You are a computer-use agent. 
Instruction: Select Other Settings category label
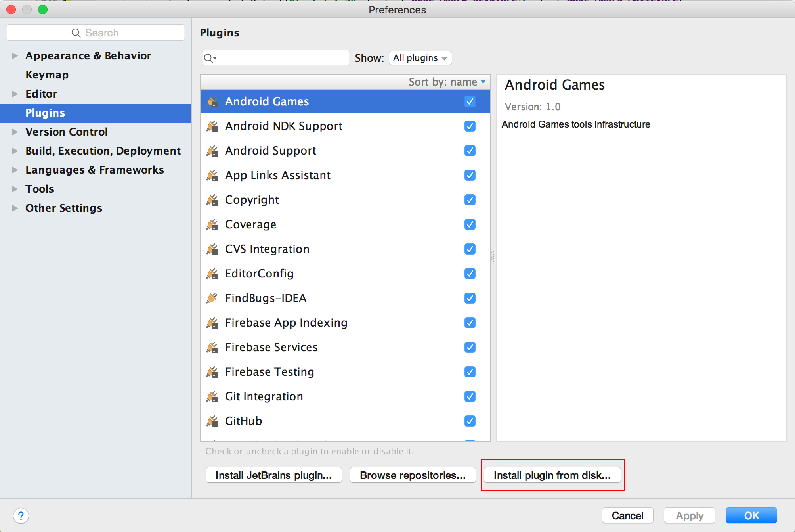[64, 208]
